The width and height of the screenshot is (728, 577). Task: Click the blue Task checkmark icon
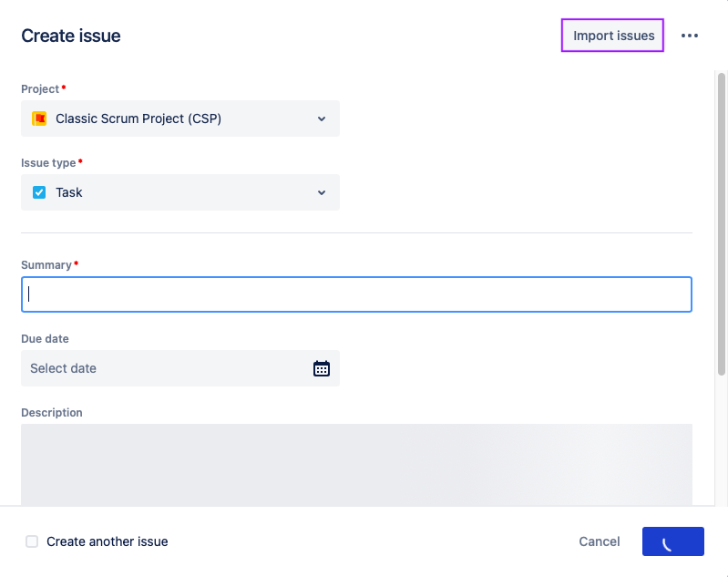39,192
